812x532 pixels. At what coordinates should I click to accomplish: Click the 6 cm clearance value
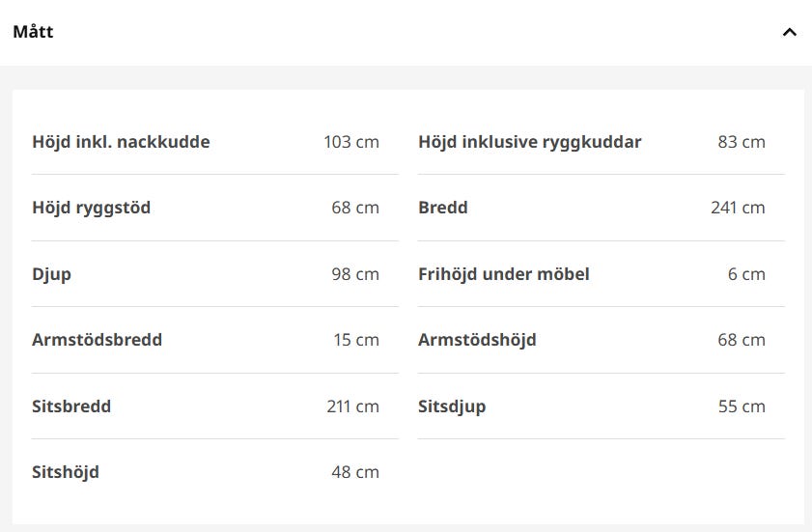[x=746, y=274]
